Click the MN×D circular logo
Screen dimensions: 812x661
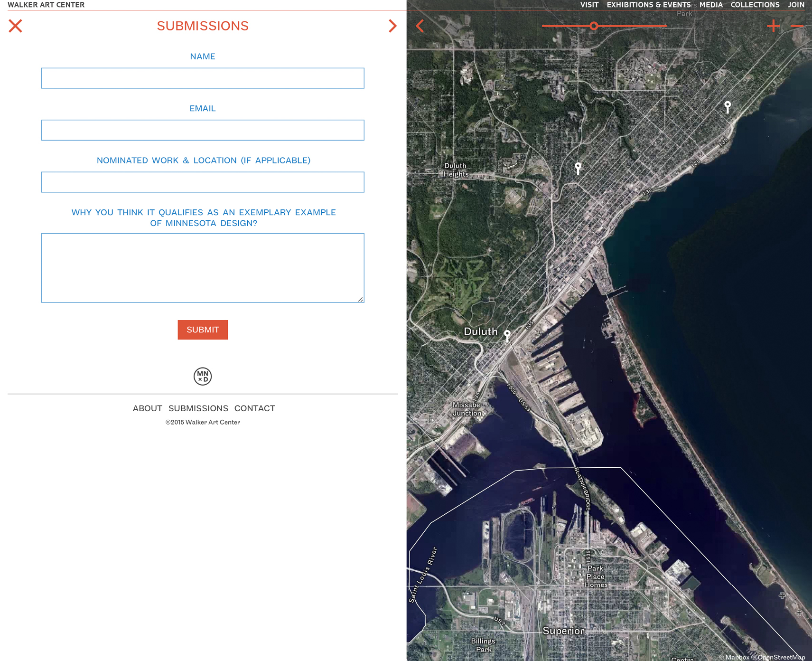203,376
